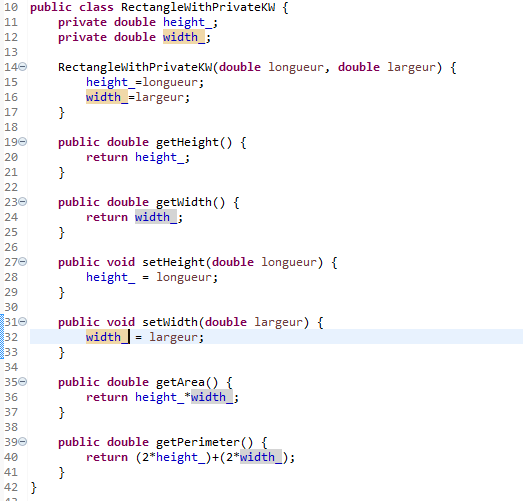Click the highlighted width_ on line 36
Image resolution: width=523 pixels, height=501 pixels.
click(x=212, y=397)
